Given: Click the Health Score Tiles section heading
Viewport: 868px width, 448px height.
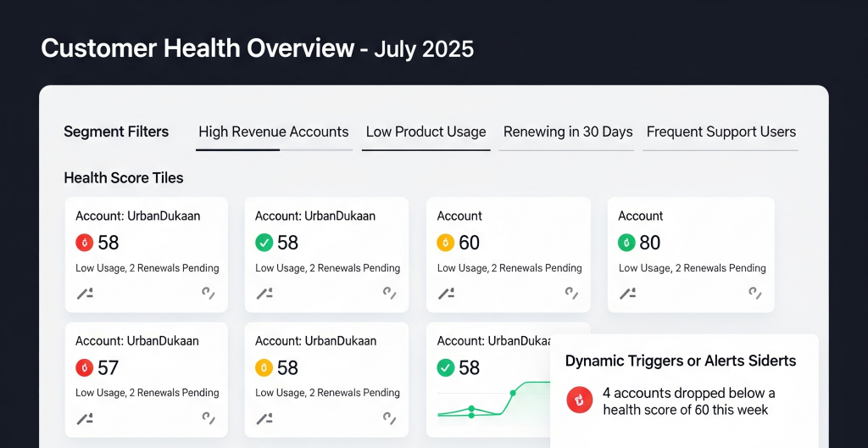Looking at the screenshot, I should tap(124, 178).
